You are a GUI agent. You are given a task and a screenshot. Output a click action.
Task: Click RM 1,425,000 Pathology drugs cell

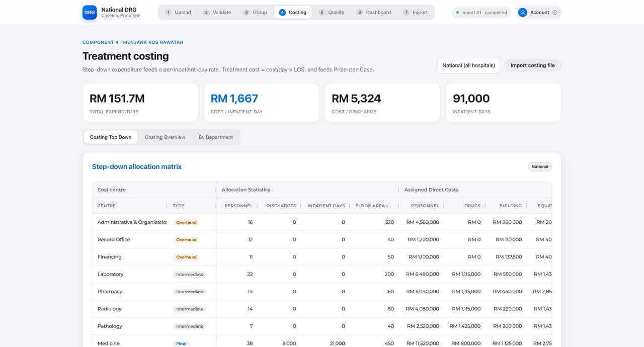point(465,326)
